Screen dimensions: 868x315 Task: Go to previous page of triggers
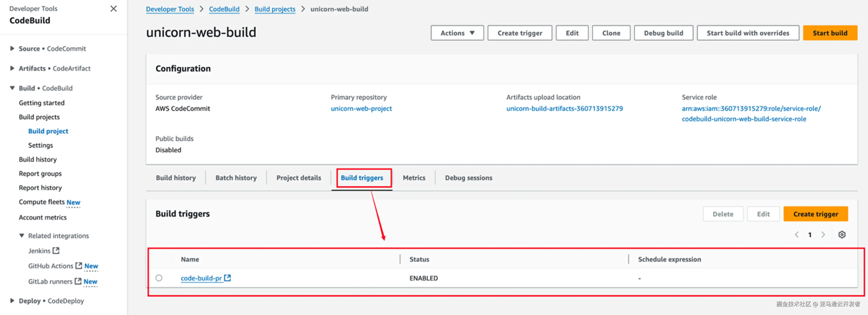click(797, 234)
